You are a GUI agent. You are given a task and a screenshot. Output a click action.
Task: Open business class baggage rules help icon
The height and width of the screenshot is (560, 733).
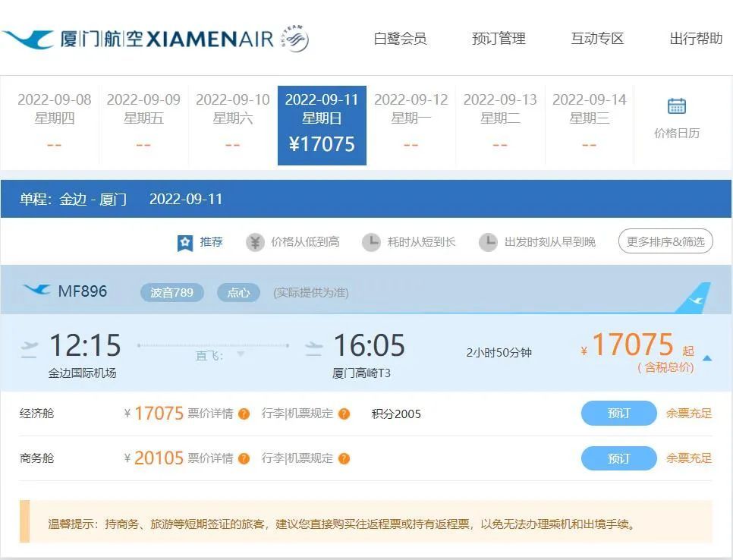tap(344, 458)
